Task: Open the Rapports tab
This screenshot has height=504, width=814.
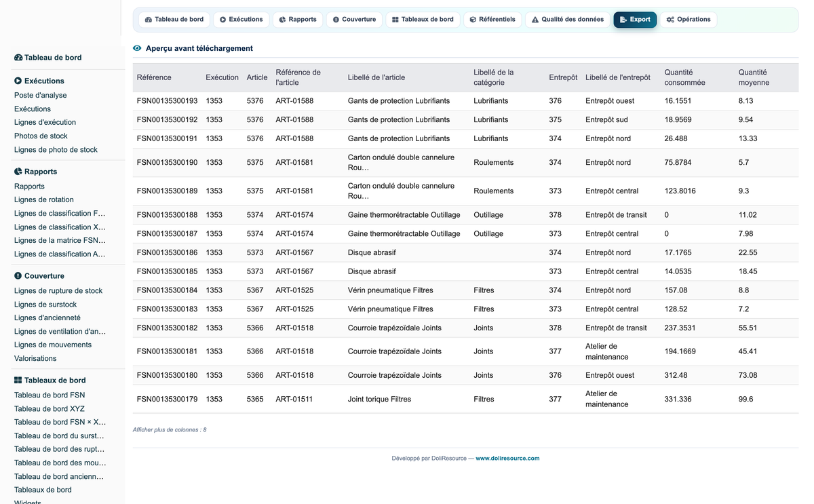Action: point(298,20)
